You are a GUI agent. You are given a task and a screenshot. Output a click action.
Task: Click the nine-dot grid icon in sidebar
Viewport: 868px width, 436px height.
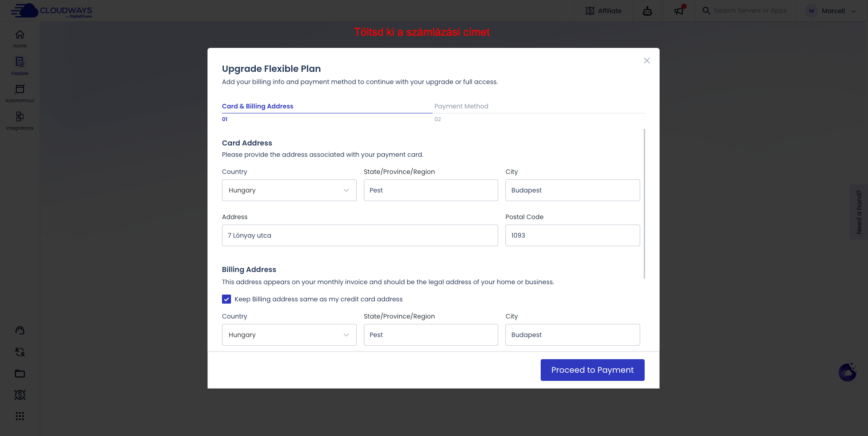click(20, 416)
